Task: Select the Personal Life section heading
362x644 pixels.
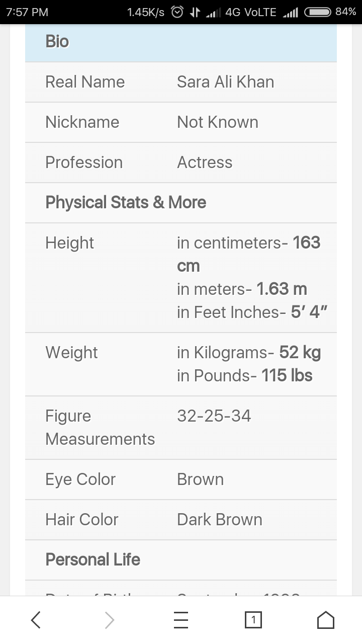Action: point(93,559)
